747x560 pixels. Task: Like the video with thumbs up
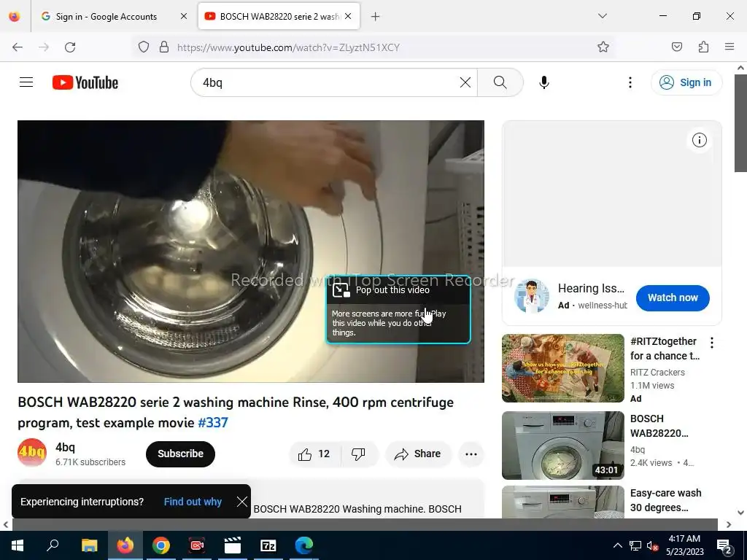(314, 454)
